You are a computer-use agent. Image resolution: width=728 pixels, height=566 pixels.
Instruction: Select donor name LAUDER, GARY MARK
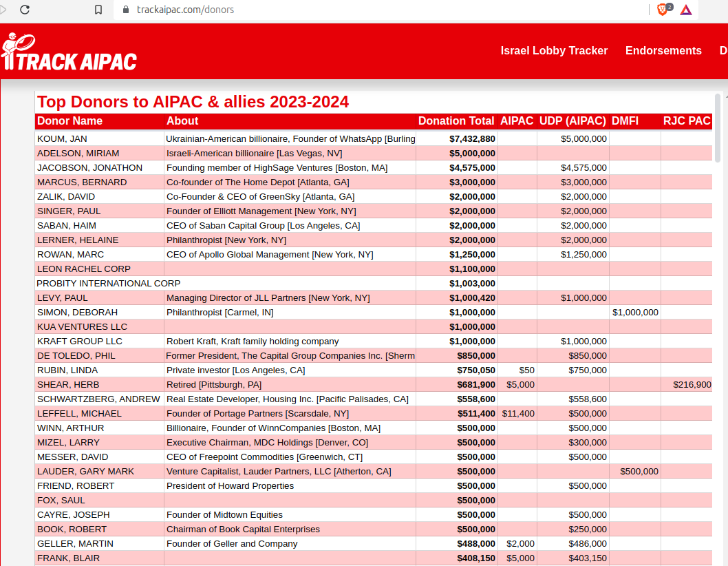coord(85,471)
